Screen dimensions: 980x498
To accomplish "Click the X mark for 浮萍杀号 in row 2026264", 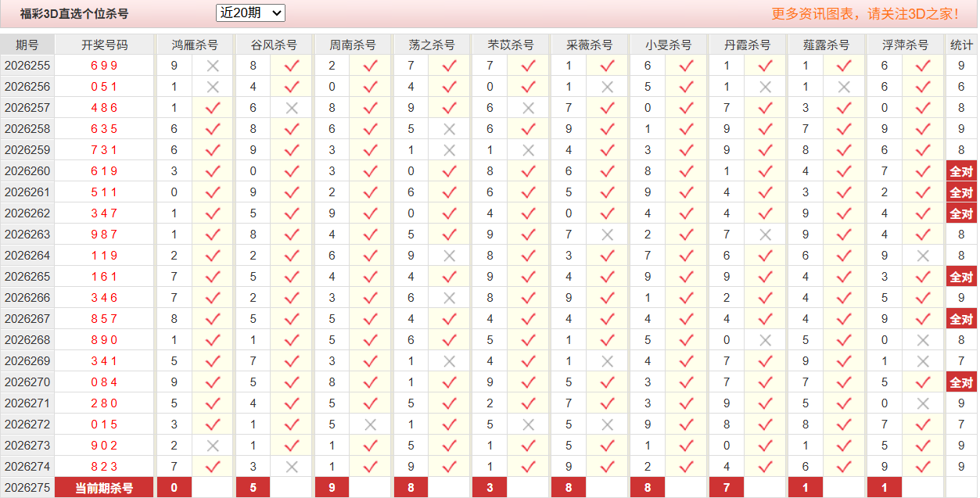I will [924, 256].
